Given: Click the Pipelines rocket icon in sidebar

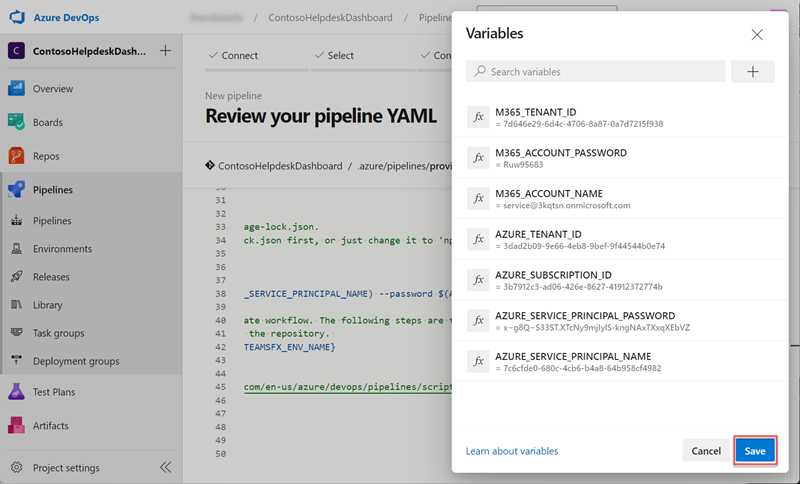Looking at the screenshot, I should tap(16, 189).
